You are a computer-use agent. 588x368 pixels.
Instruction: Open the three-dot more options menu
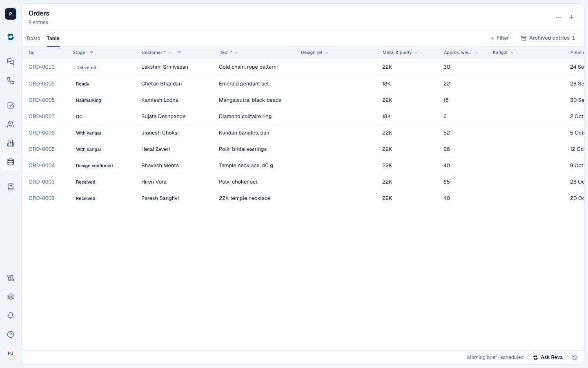(x=558, y=17)
